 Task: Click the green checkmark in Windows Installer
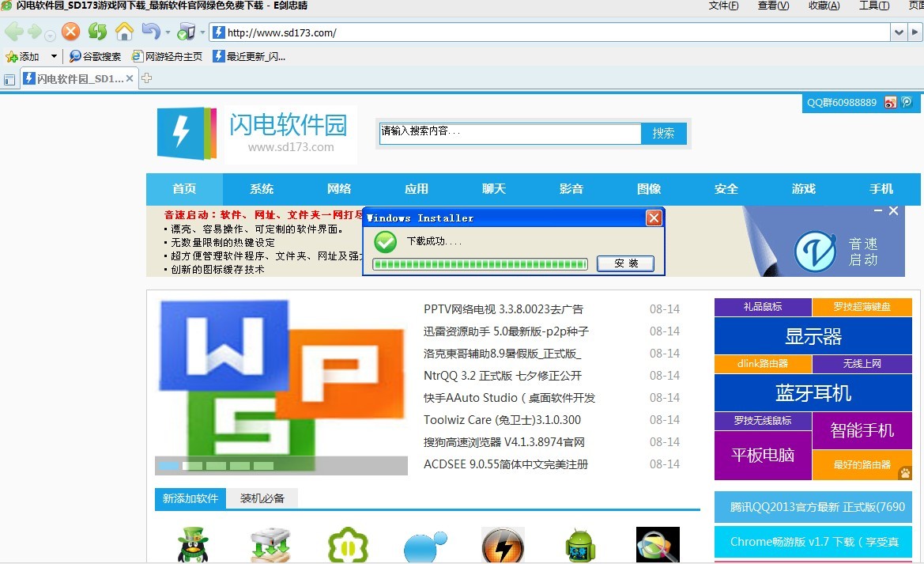tap(386, 241)
